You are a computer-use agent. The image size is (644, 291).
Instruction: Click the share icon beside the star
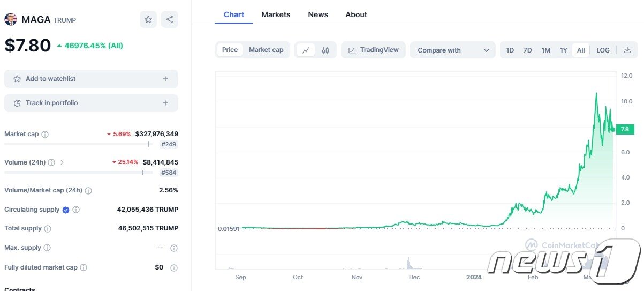point(170,19)
